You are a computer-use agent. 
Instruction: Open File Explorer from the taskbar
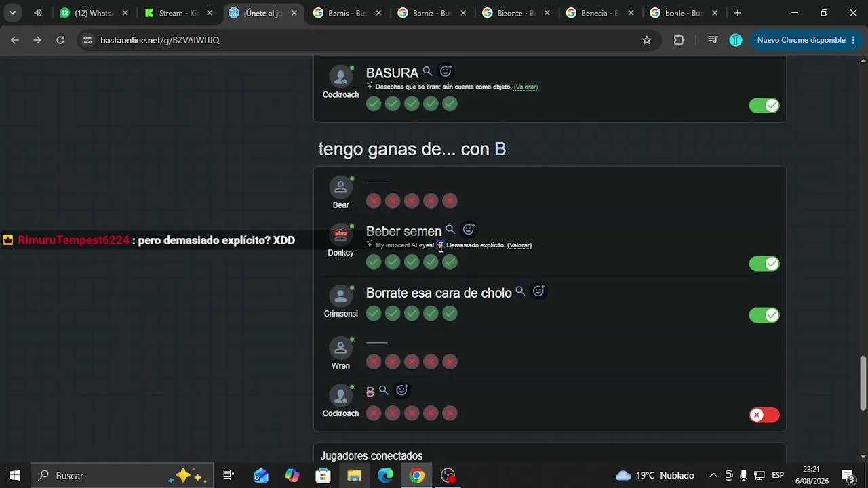point(354,476)
